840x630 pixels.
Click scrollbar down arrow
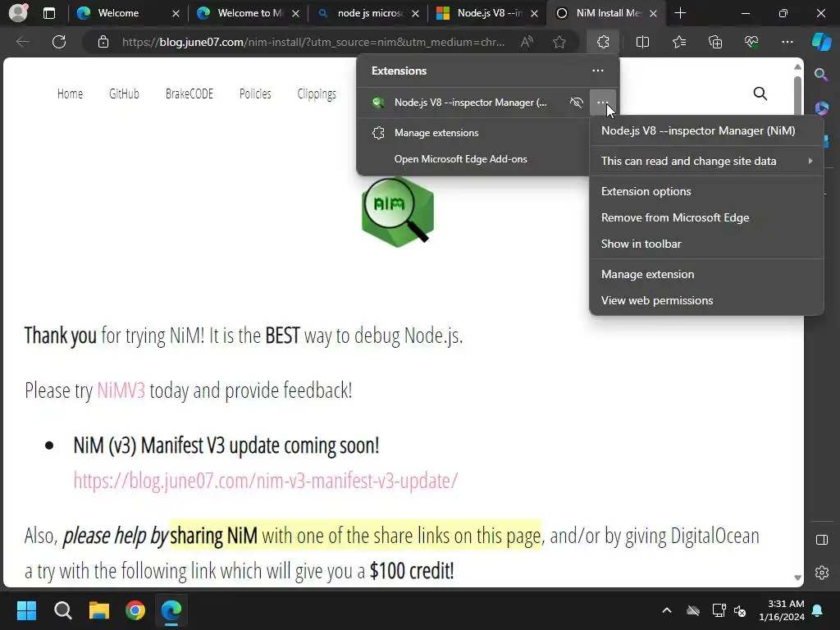797,578
